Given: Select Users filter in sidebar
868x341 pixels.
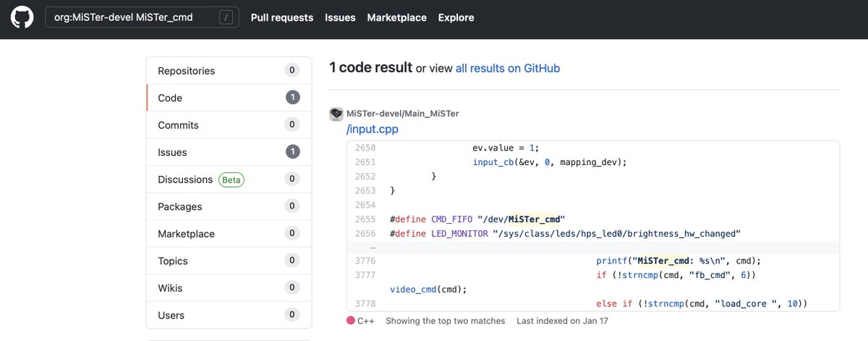Looking at the screenshot, I should click(x=229, y=315).
